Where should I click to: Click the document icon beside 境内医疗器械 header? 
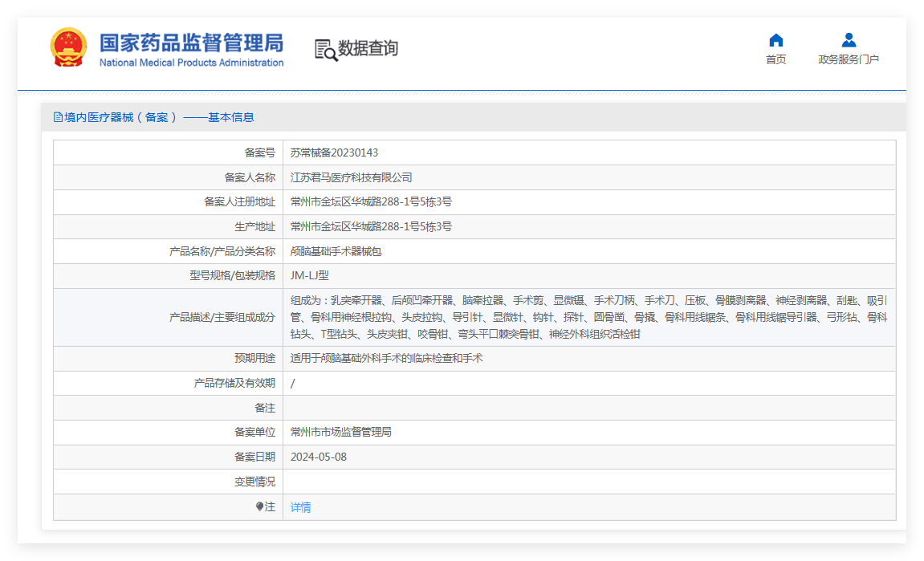coord(58,117)
